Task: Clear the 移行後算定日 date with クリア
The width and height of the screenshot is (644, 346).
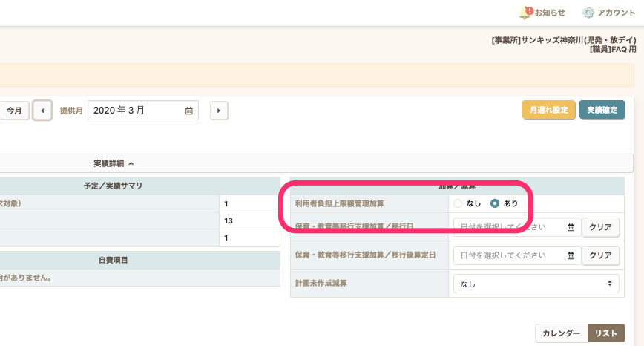Action: click(600, 255)
